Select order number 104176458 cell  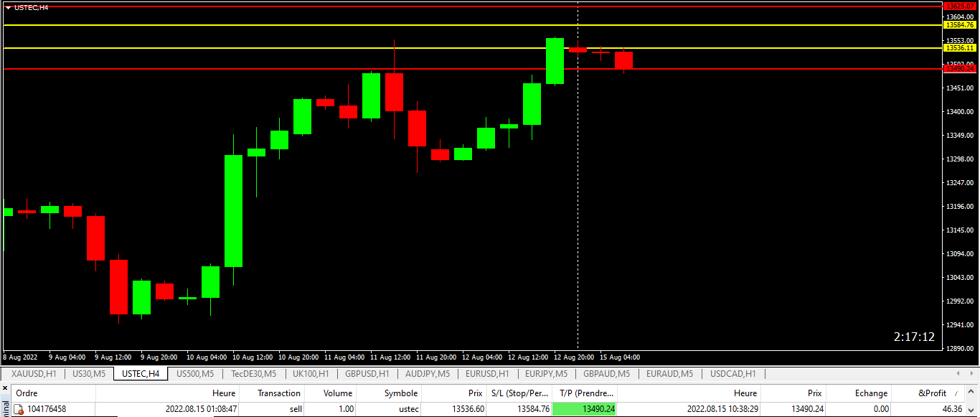coord(47,409)
